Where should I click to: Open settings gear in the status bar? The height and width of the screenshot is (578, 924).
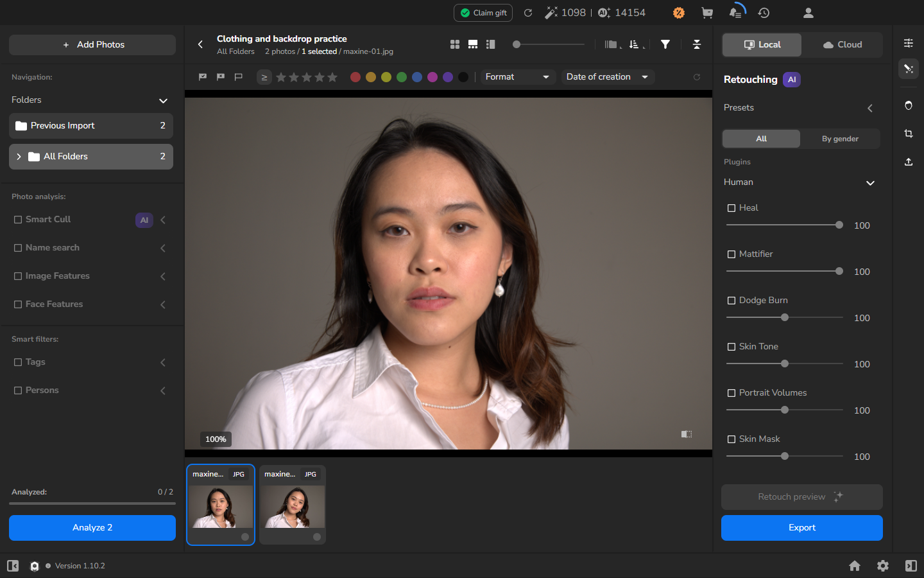click(883, 566)
